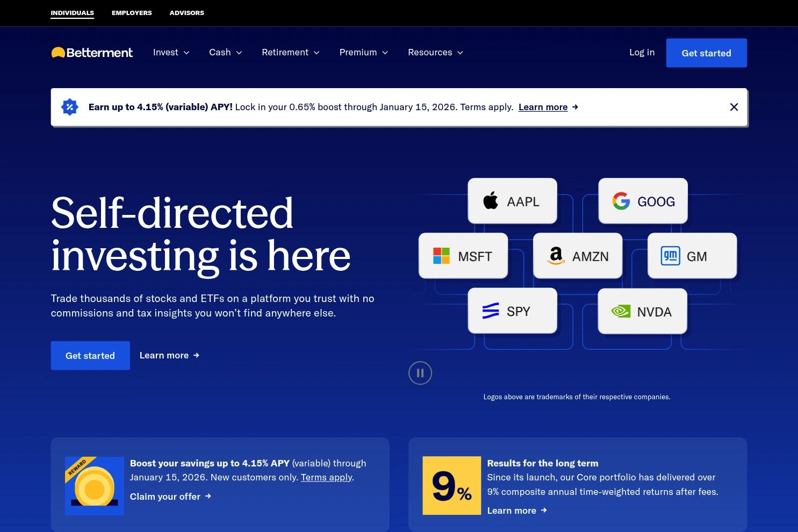Dismiss the APY promo banner
The image size is (798, 532).
pos(734,107)
